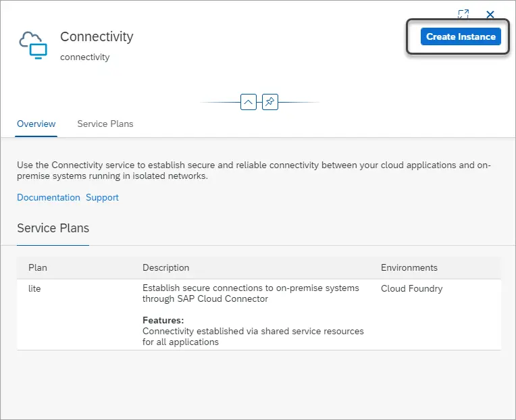Click the lowercase connectivity subtitle
This screenshot has height=420, width=516.
(84, 57)
